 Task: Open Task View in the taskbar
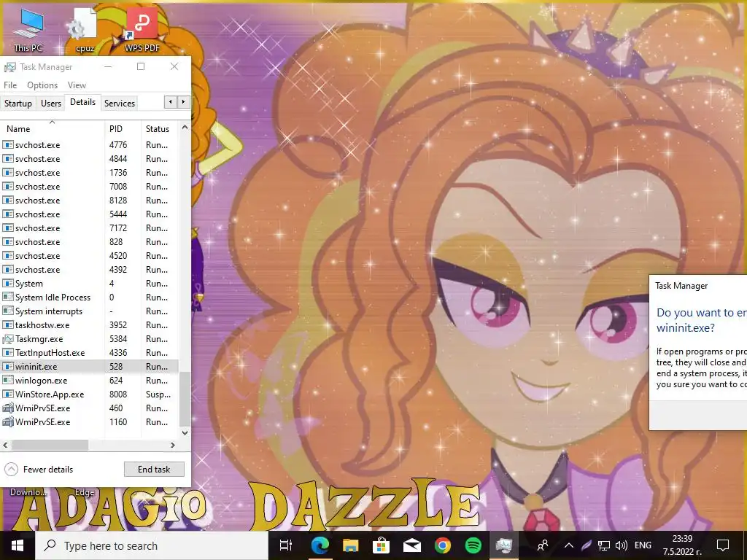[x=285, y=545]
